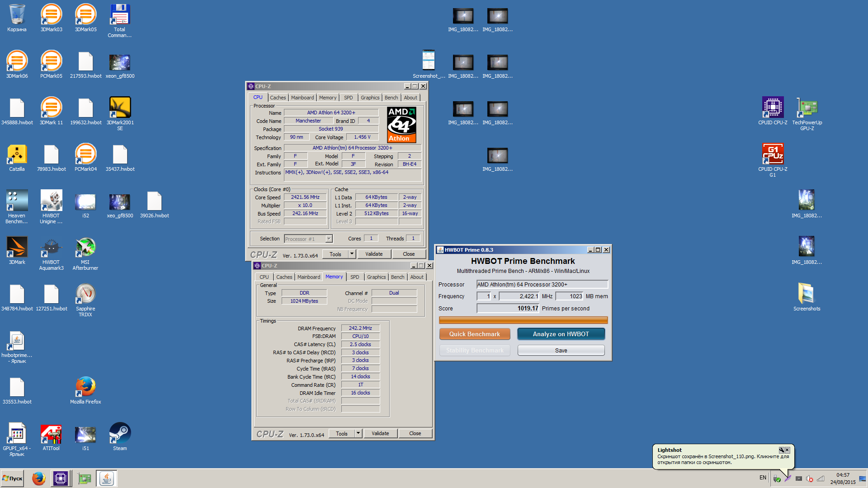The width and height of the screenshot is (868, 488).
Task: Open the PCMark04 desktop shortcut
Action: 85,158
